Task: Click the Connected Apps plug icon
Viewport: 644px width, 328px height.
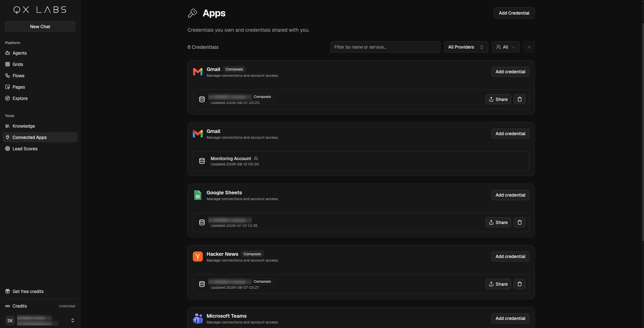Action: (x=8, y=137)
